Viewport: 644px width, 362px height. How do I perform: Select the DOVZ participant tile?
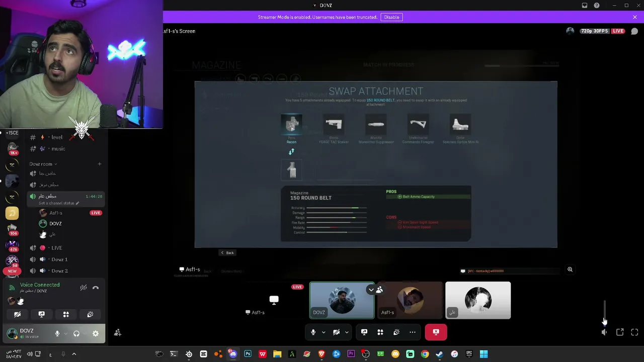pyautogui.click(x=342, y=300)
